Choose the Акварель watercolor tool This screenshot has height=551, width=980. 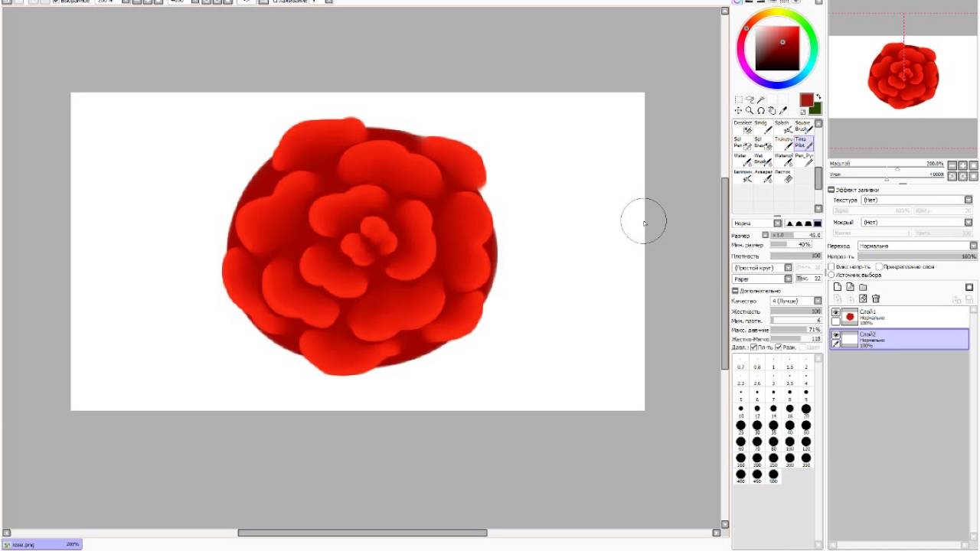coord(763,175)
